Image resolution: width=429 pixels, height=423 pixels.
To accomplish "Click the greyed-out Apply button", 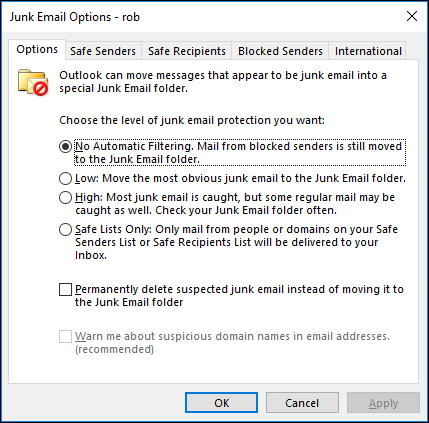I will click(383, 403).
